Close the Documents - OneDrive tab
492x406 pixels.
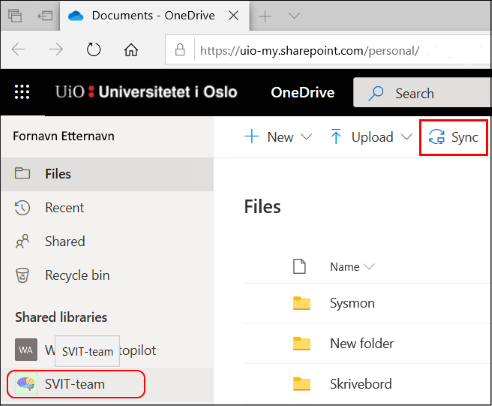click(234, 15)
